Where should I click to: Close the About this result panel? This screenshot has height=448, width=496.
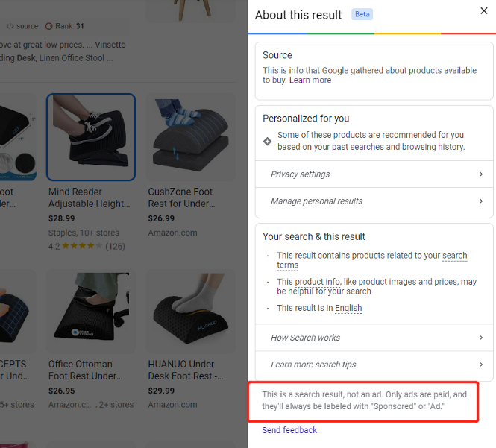[x=483, y=11]
